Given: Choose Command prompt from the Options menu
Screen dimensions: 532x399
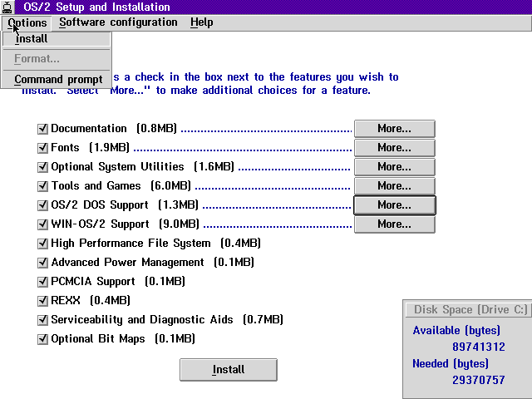Looking at the screenshot, I should coord(57,80).
